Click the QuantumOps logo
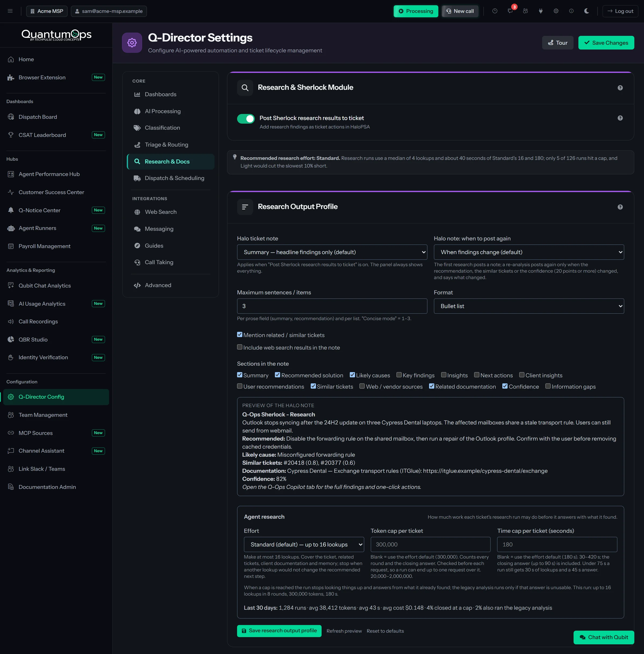 (x=57, y=35)
